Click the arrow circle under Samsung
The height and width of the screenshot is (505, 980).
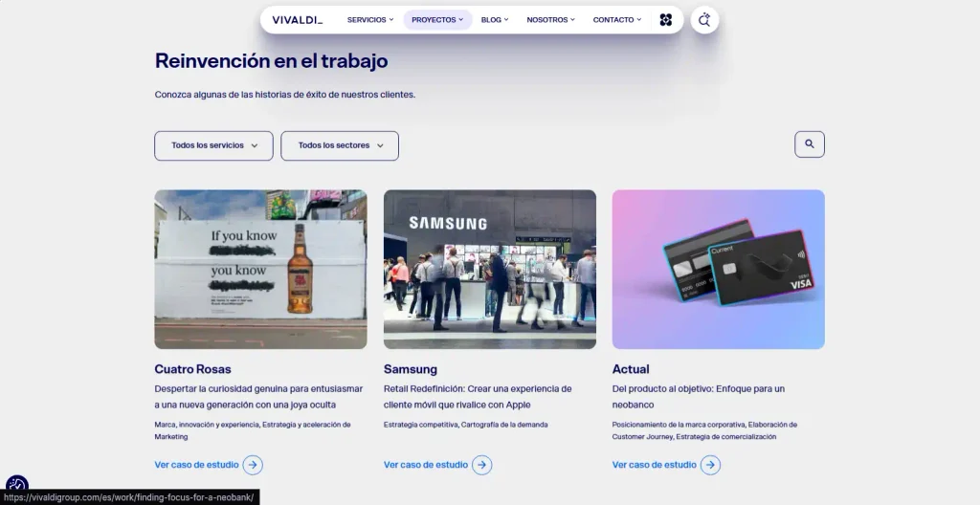click(x=481, y=465)
